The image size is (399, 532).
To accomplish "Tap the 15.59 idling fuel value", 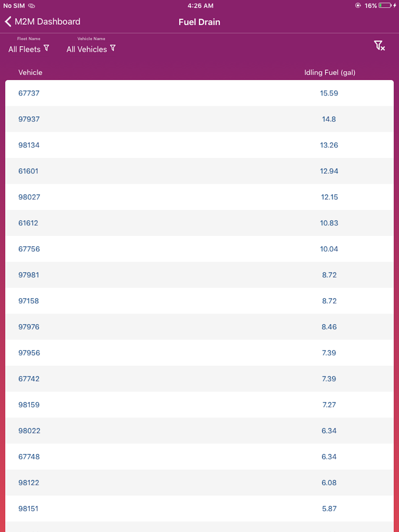I will pos(329,93).
